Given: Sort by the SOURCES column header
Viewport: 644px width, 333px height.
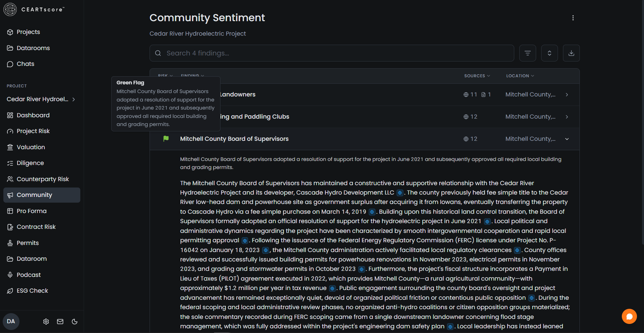Looking at the screenshot, I should coord(477,76).
